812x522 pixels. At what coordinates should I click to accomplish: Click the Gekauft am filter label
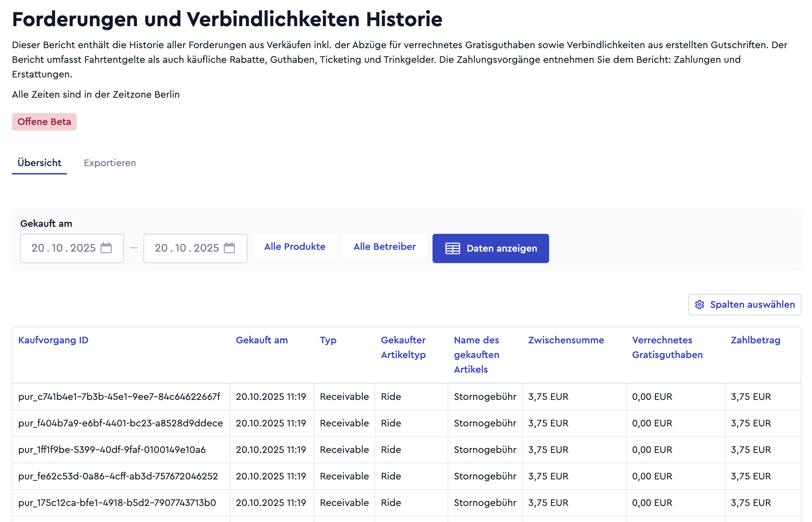pyautogui.click(x=46, y=224)
